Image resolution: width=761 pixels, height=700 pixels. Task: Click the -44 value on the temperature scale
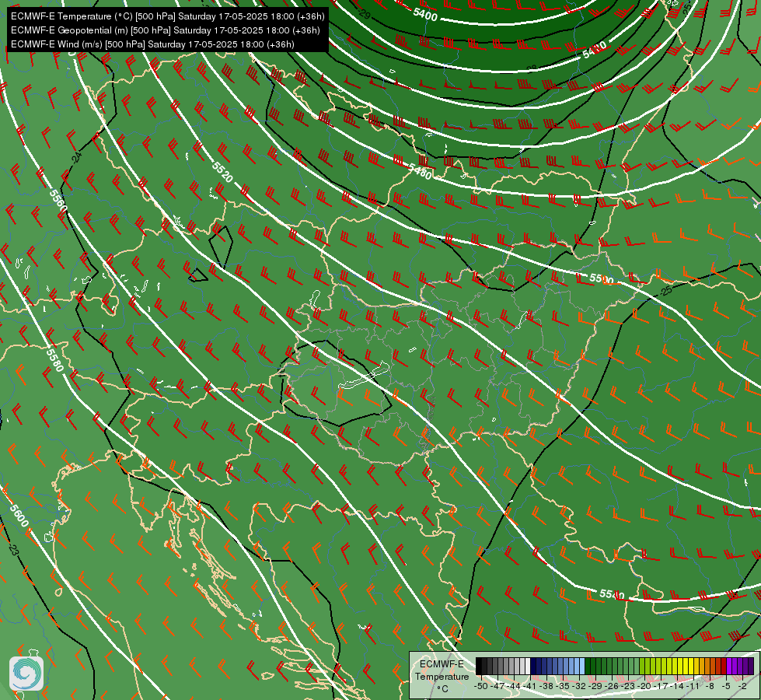point(514,686)
